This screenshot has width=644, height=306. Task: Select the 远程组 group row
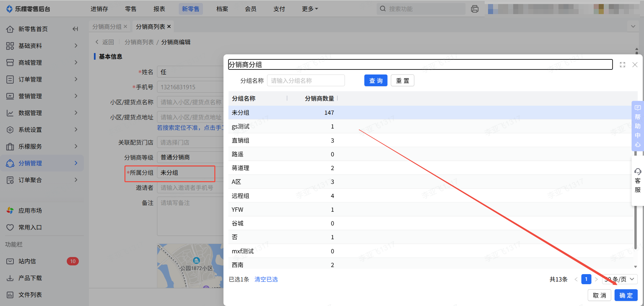point(240,196)
